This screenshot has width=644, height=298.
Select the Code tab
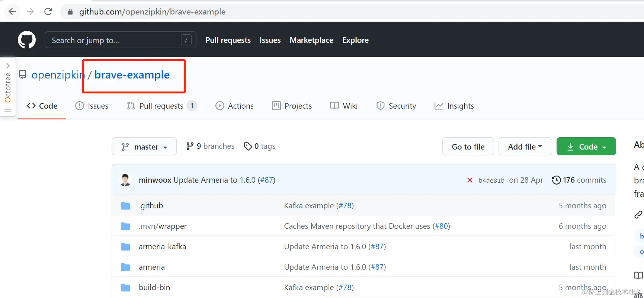coord(42,106)
